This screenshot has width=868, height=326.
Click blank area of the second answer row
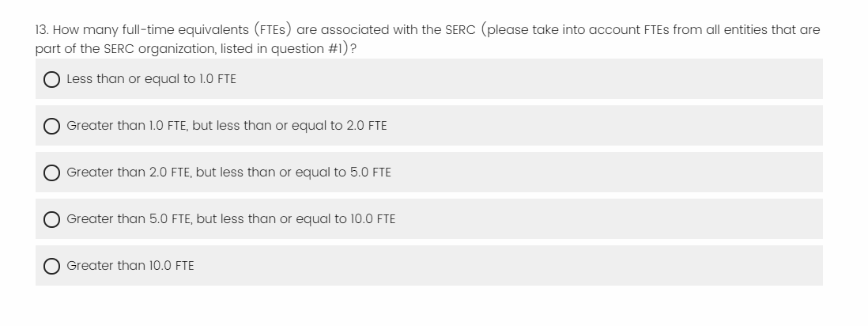pyautogui.click(x=593, y=126)
